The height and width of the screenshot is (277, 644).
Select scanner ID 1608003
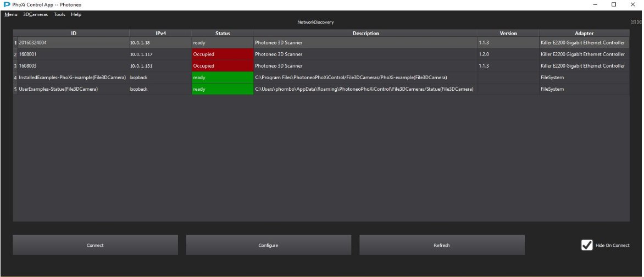pyautogui.click(x=74, y=66)
